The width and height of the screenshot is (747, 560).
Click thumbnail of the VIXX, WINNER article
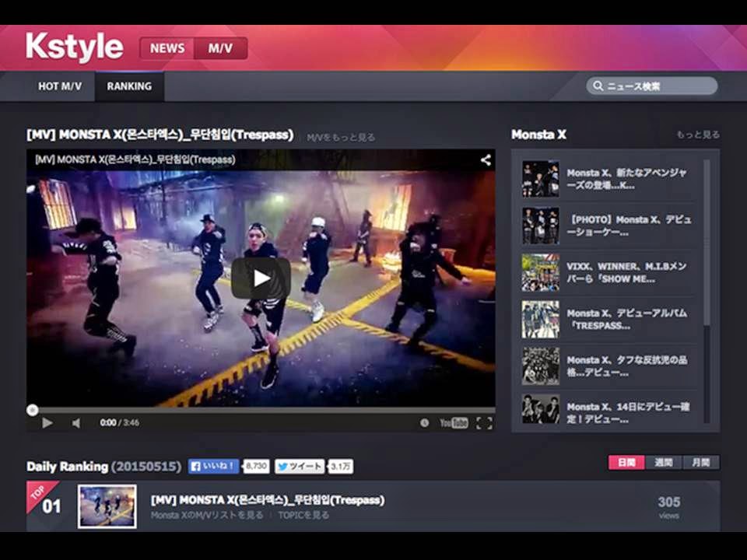click(540, 272)
